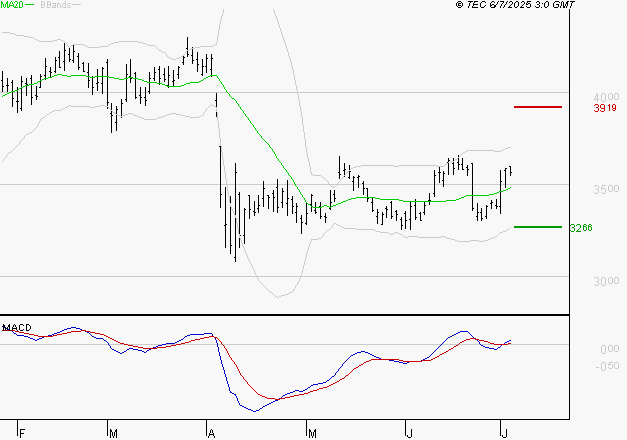Viewport: 627px width, 440px height.
Task: Select the MACD panel title
Action: tap(17, 328)
